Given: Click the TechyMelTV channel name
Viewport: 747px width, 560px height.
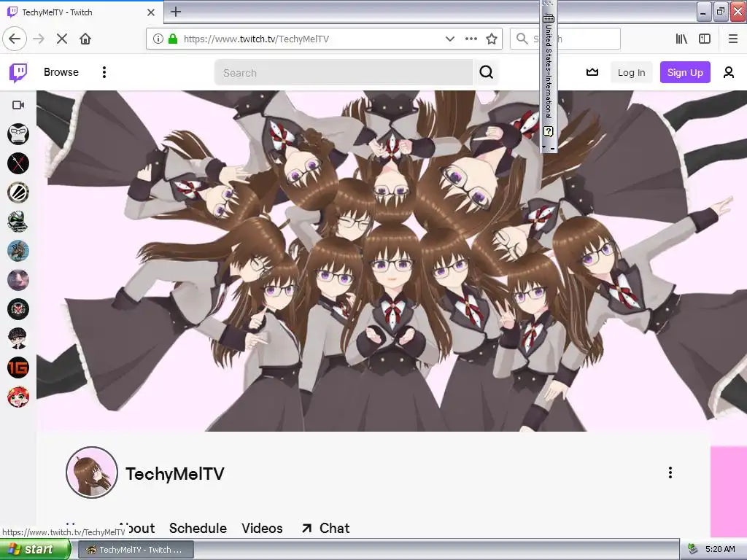Looking at the screenshot, I should [175, 474].
